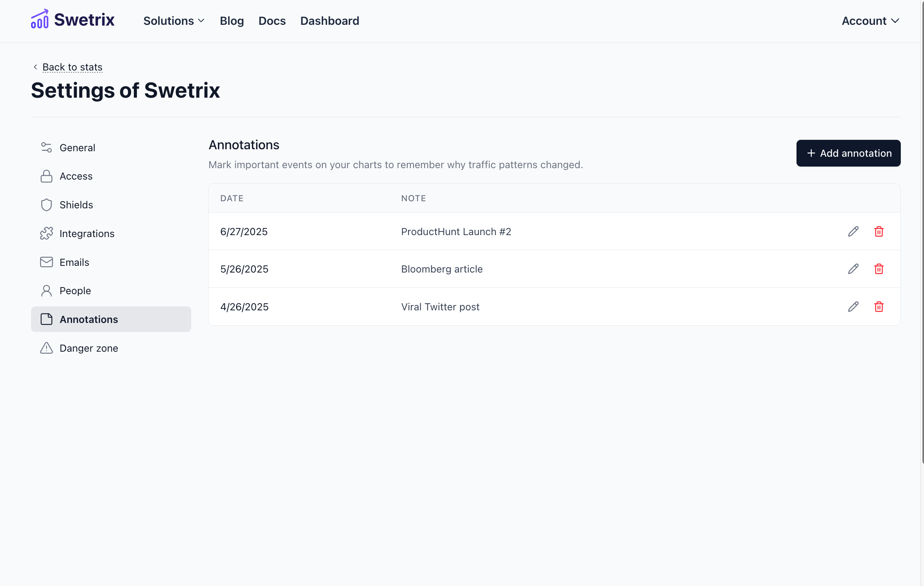
Task: Click the Annotations document icon
Action: coord(46,319)
